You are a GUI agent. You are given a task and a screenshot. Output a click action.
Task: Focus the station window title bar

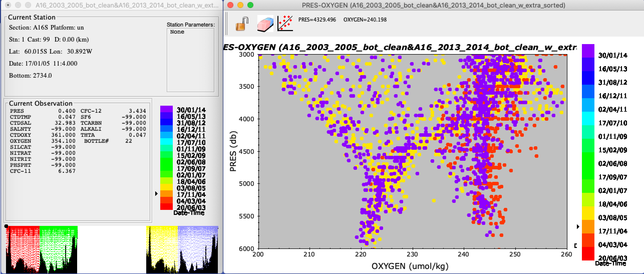pos(112,5)
